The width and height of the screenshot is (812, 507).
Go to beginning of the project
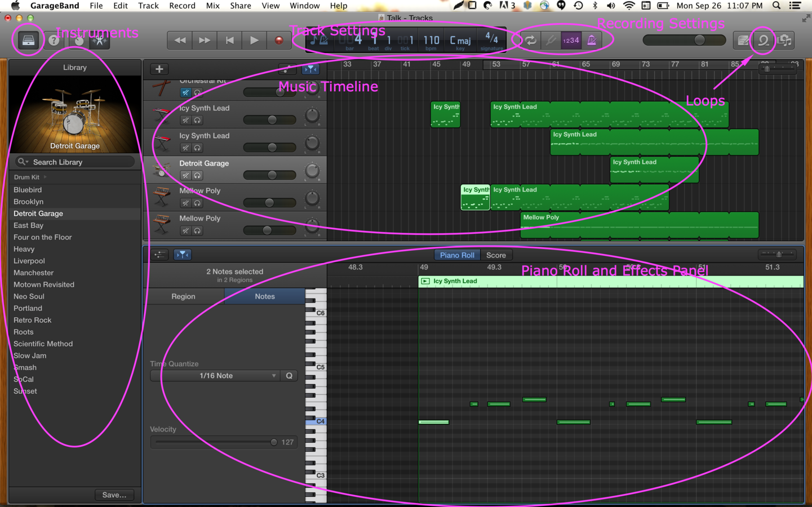229,41
